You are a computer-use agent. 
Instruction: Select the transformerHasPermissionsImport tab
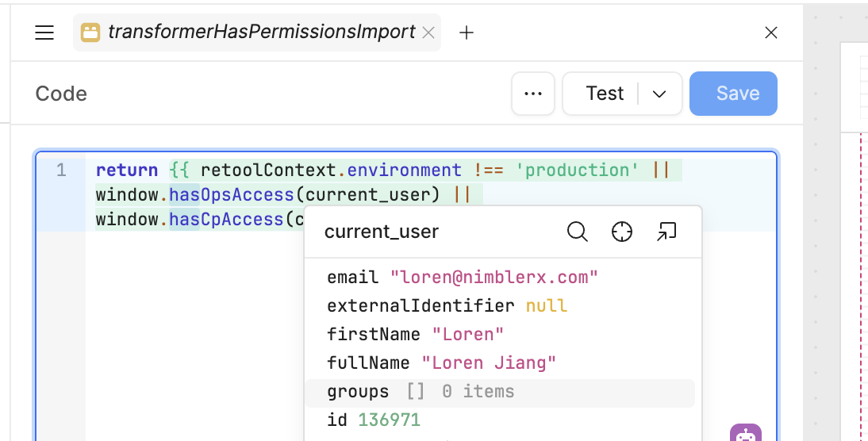(x=261, y=33)
